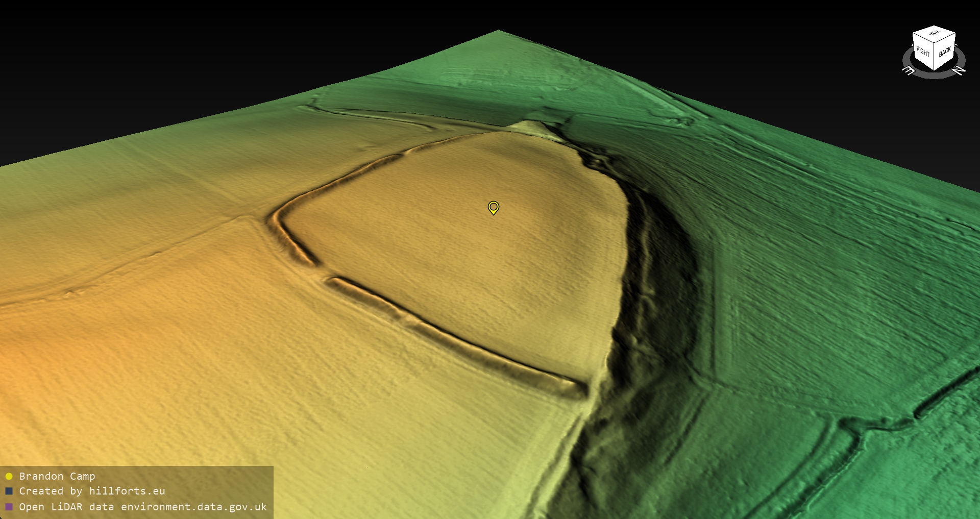Click the E letter on the compass ring
This screenshot has width=980, height=519.
pyautogui.click(x=909, y=71)
